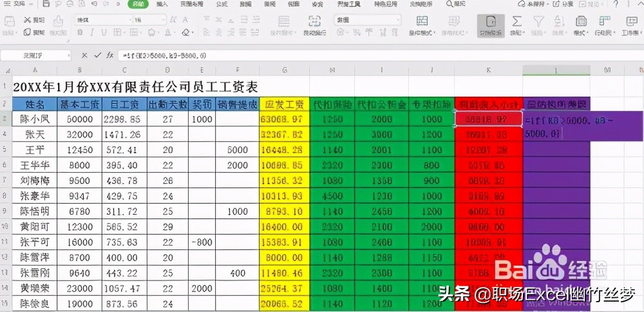644x312 pixels.
Task: Open the font size dropdown
Action: [x=164, y=20]
